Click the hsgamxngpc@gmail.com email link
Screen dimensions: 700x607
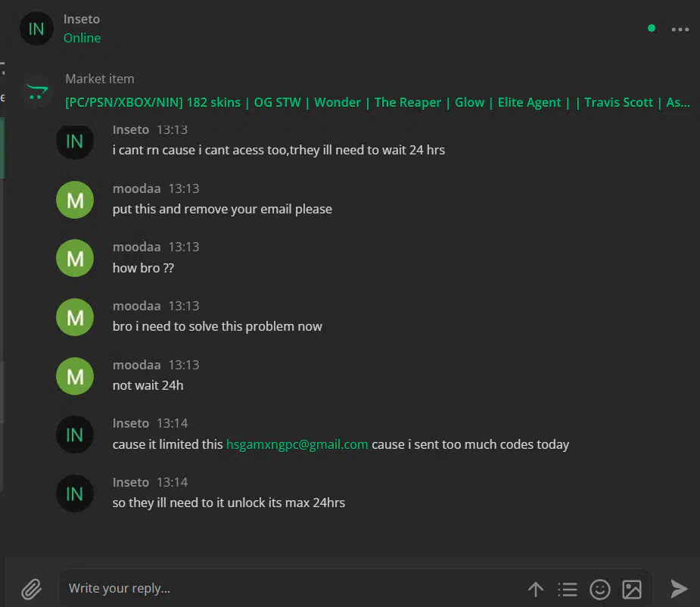point(297,444)
